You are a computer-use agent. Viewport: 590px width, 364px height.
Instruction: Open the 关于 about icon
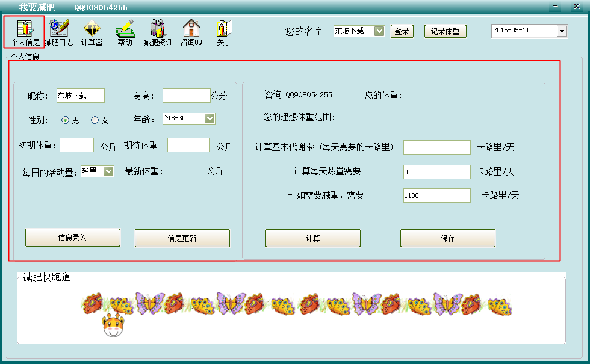coord(224,32)
